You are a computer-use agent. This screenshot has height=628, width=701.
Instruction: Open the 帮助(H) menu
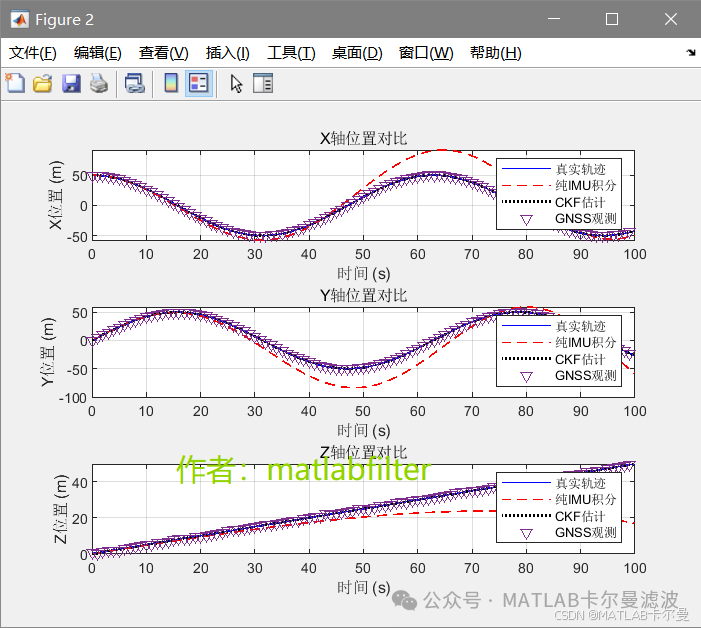(x=496, y=53)
